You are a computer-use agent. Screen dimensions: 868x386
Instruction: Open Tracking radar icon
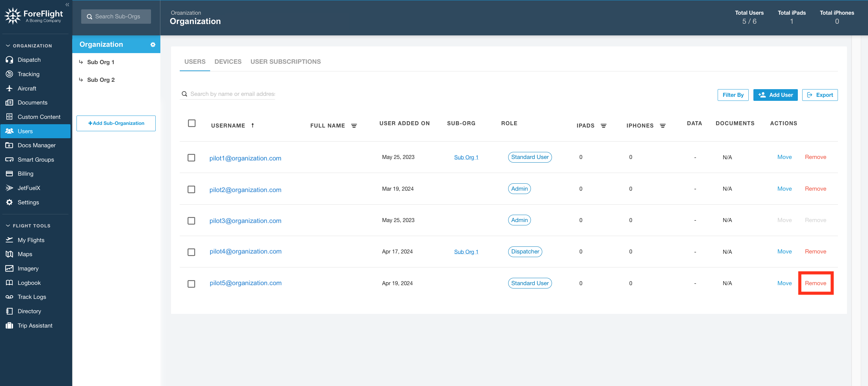[9, 74]
